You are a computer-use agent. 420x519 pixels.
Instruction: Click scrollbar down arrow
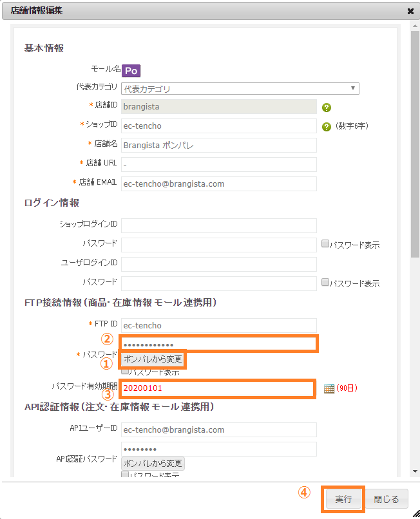point(415,471)
